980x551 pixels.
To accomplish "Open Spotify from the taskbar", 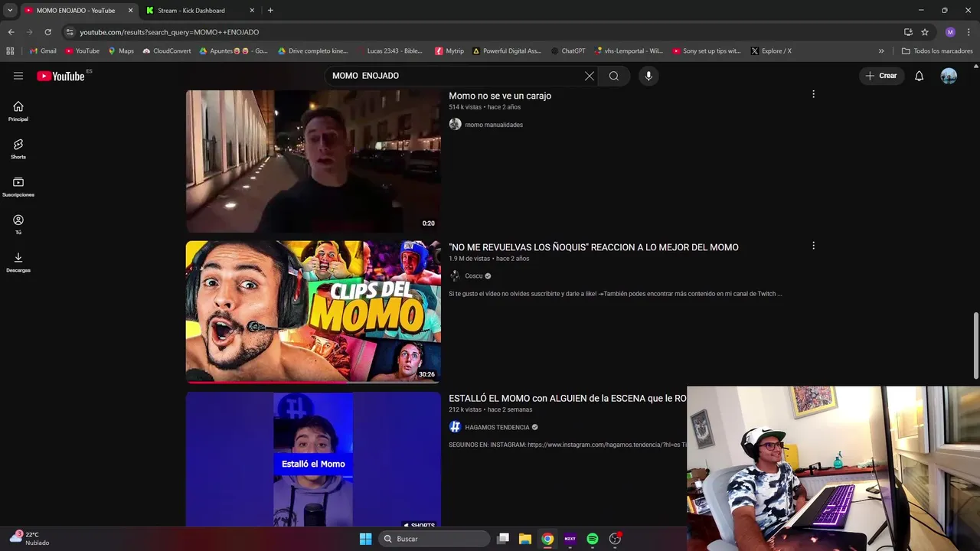I will [592, 539].
